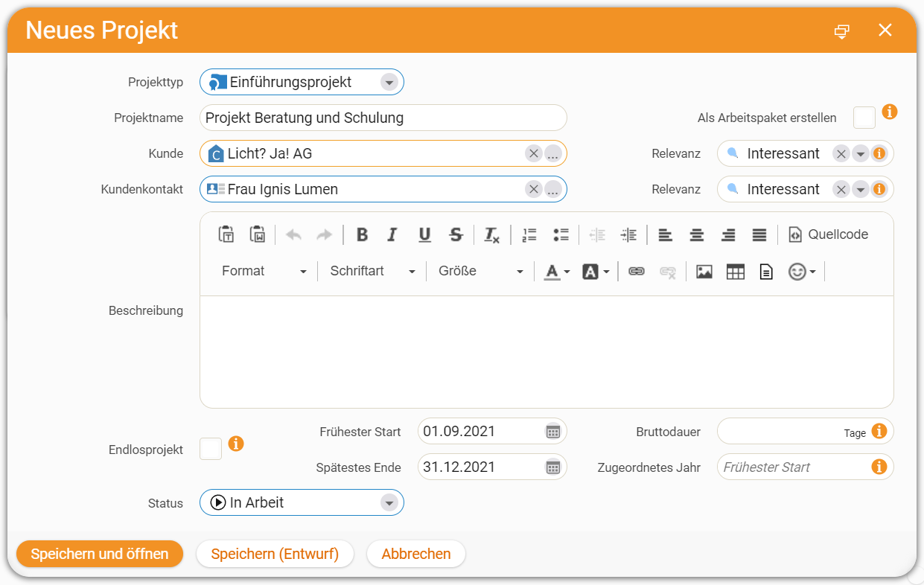Insert a bulleted list
Screen dimensions: 924x585
[561, 234]
